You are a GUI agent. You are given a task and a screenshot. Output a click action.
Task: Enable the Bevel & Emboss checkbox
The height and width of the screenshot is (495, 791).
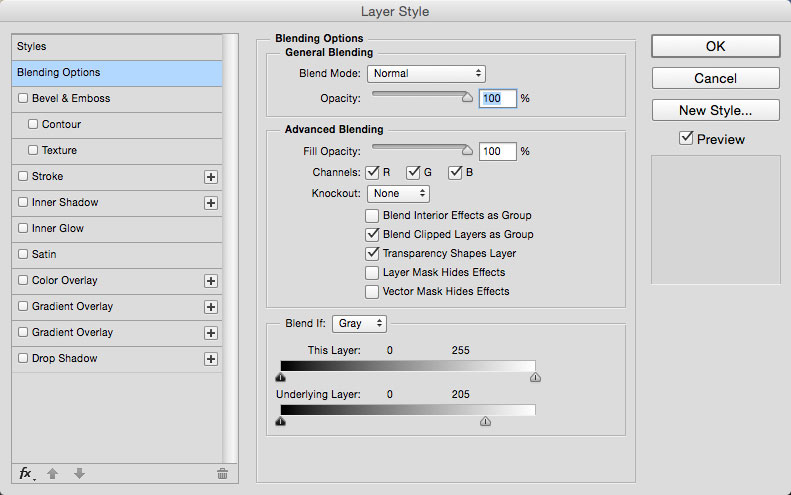[23, 98]
